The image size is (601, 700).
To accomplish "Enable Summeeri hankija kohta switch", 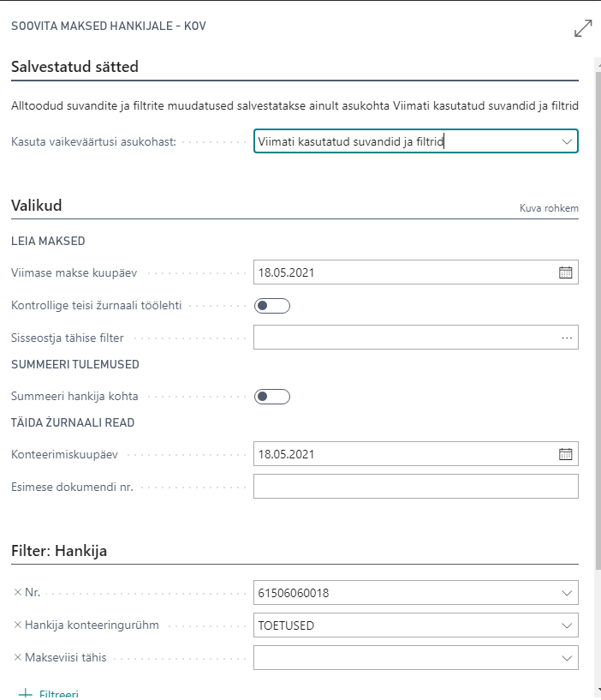I will point(272,396).
